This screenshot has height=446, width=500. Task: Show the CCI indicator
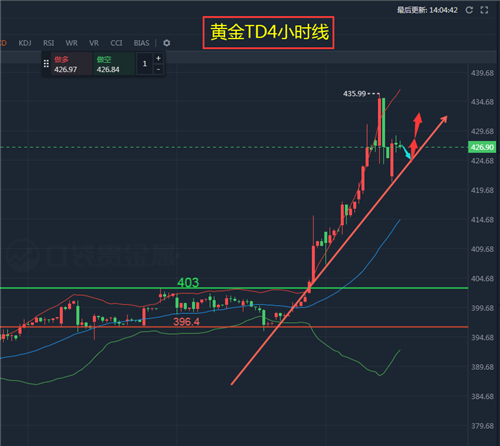pyautogui.click(x=116, y=43)
